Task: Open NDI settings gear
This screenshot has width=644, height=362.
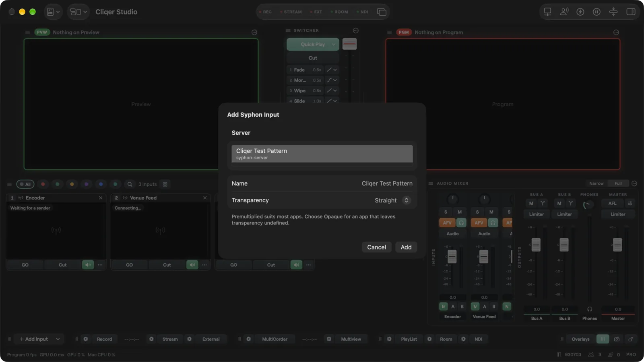Action: click(463, 339)
